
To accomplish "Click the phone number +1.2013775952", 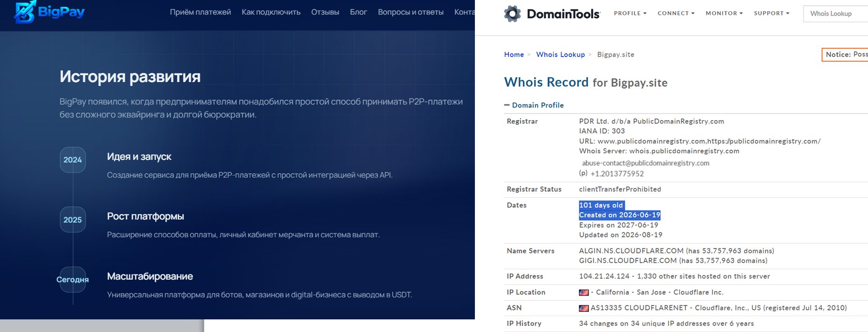I will (x=617, y=174).
